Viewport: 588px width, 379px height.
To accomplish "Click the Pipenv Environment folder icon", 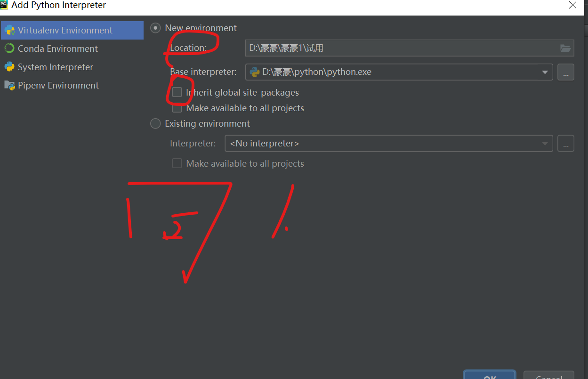I will [9, 85].
